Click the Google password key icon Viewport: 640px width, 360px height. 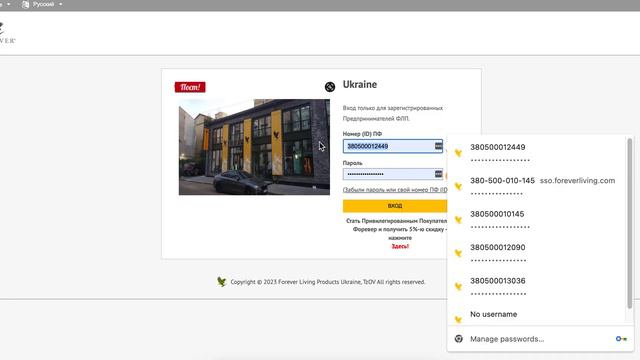click(x=621, y=339)
